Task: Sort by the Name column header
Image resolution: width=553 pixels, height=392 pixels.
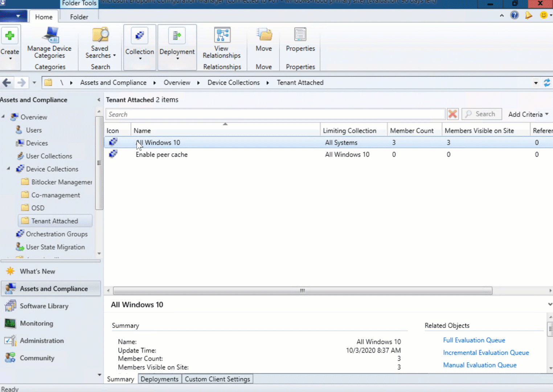Action: (225, 131)
